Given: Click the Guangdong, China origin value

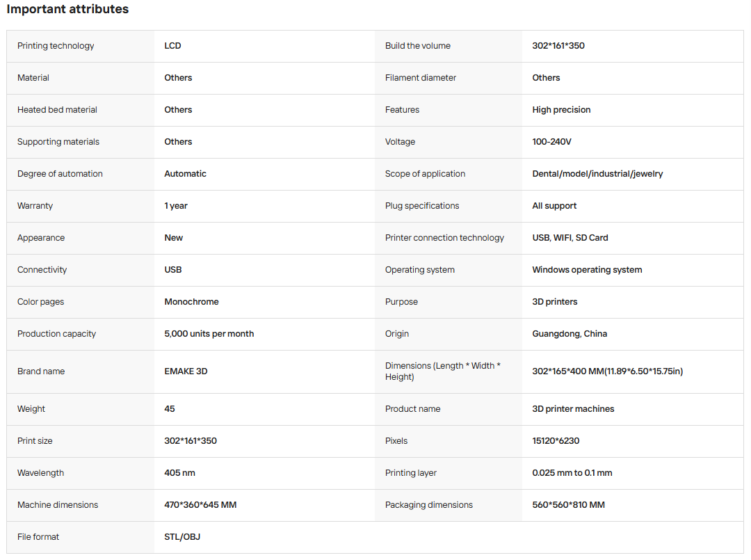Looking at the screenshot, I should 570,334.
